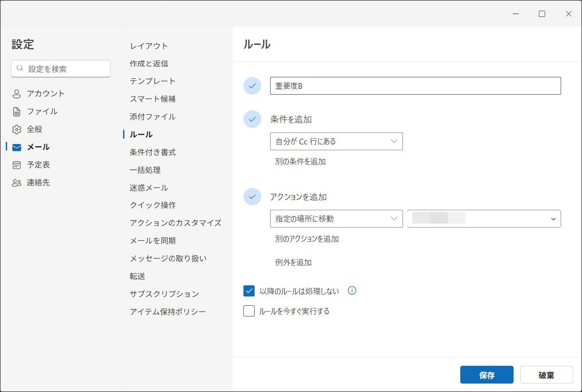
Task: Open the 条件付き書式 settings page
Action: pos(152,152)
